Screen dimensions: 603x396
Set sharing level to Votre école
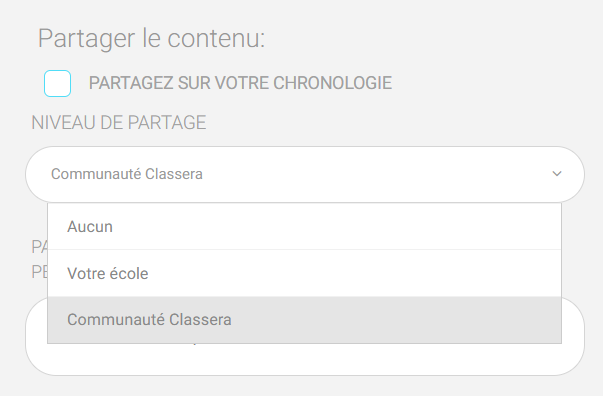click(x=304, y=273)
